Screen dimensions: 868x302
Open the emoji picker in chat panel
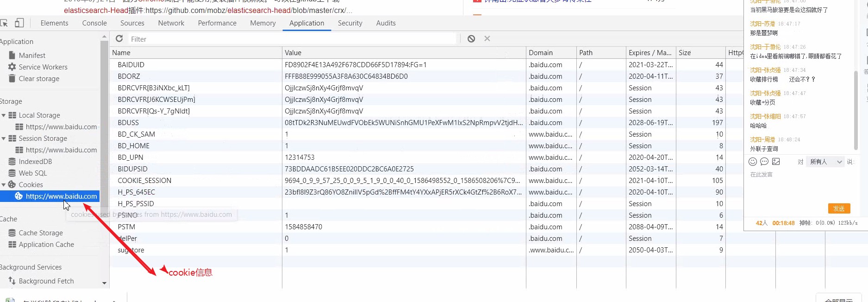click(753, 161)
